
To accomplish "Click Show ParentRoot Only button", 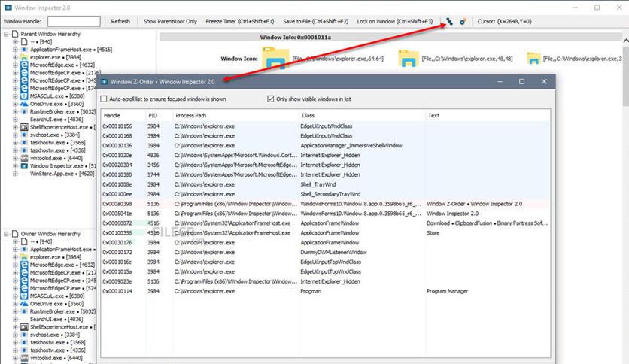I will pos(170,21).
